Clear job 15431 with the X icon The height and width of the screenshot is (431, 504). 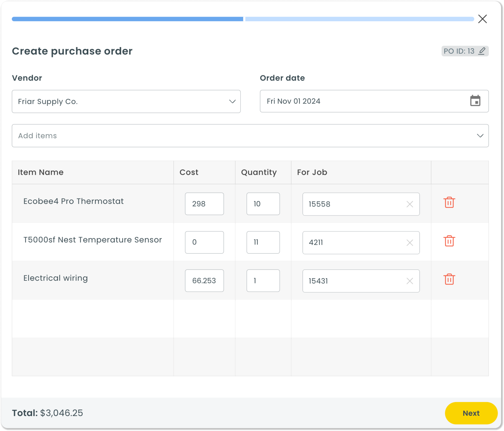[x=410, y=281]
